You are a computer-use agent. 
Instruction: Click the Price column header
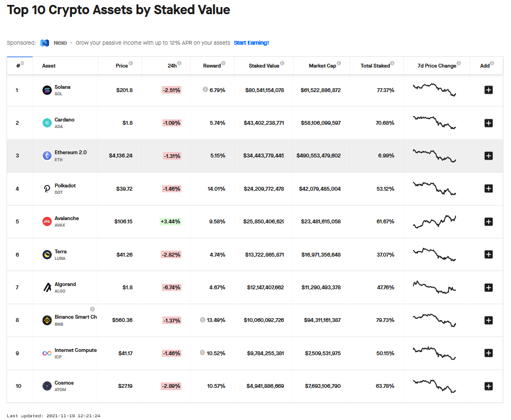121,66
